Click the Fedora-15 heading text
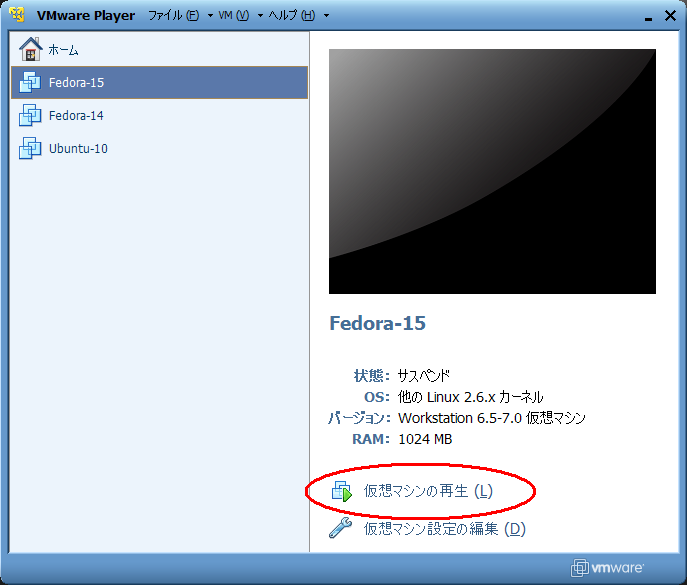Screen dimensions: 687x585 (x=377, y=323)
